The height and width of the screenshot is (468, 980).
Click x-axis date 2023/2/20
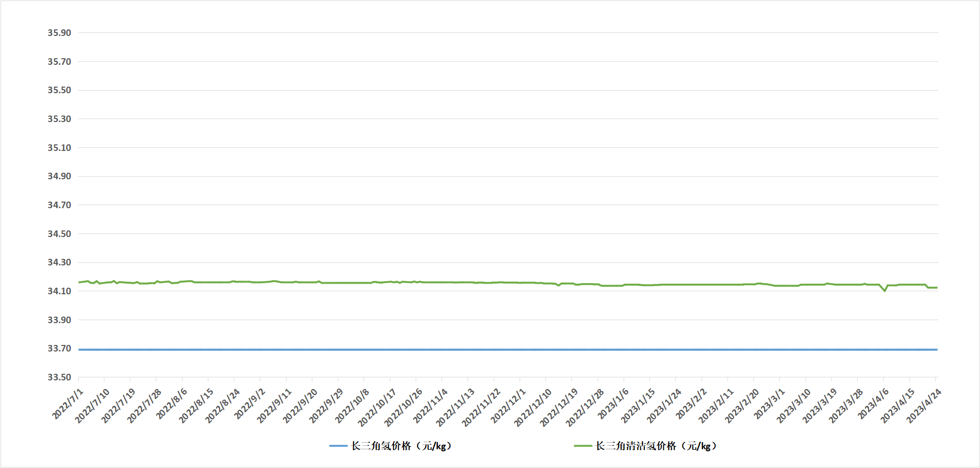(x=742, y=406)
